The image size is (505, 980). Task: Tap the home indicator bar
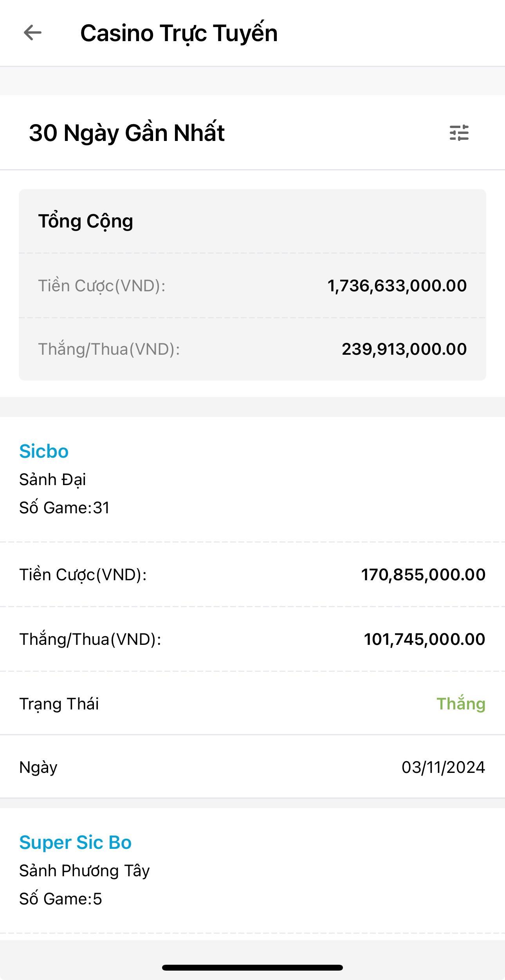pos(252,967)
